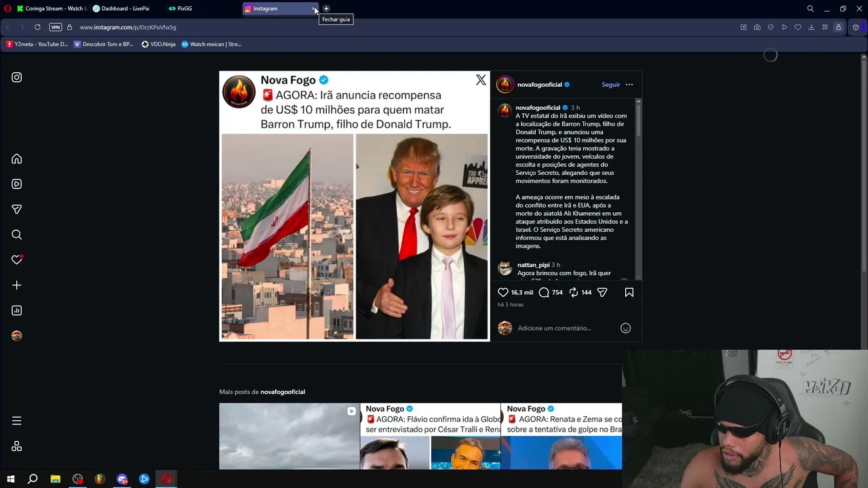The width and height of the screenshot is (868, 488).
Task: Open the Watch meican bookmark
Action: coord(212,44)
